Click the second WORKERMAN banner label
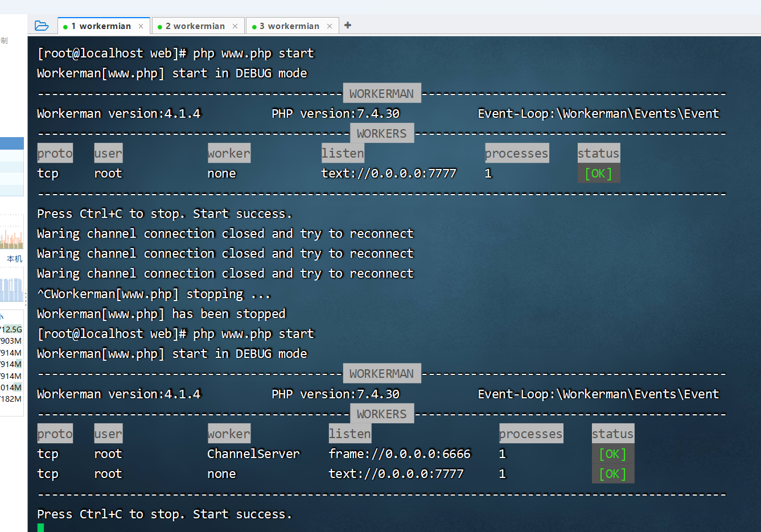Screen dimensions: 761x532 tap(382, 373)
